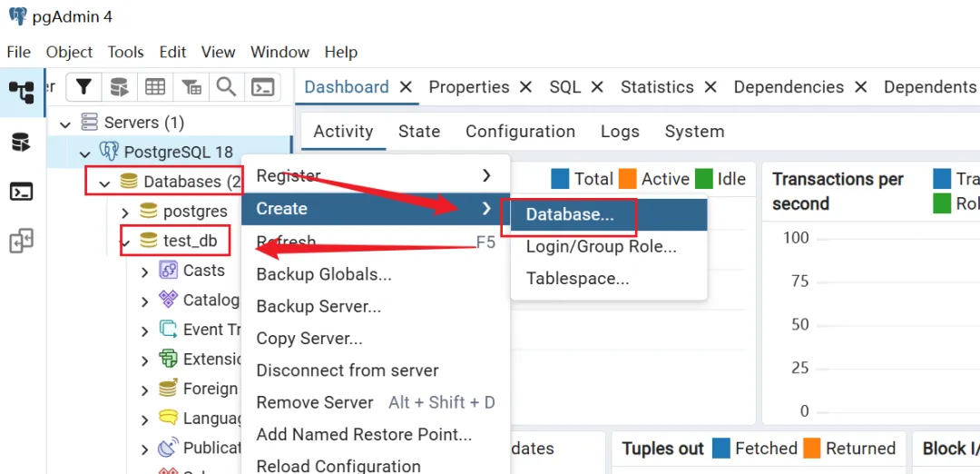Open Query Tool Workspace sidebar icon
The image size is (980, 474).
(x=21, y=142)
